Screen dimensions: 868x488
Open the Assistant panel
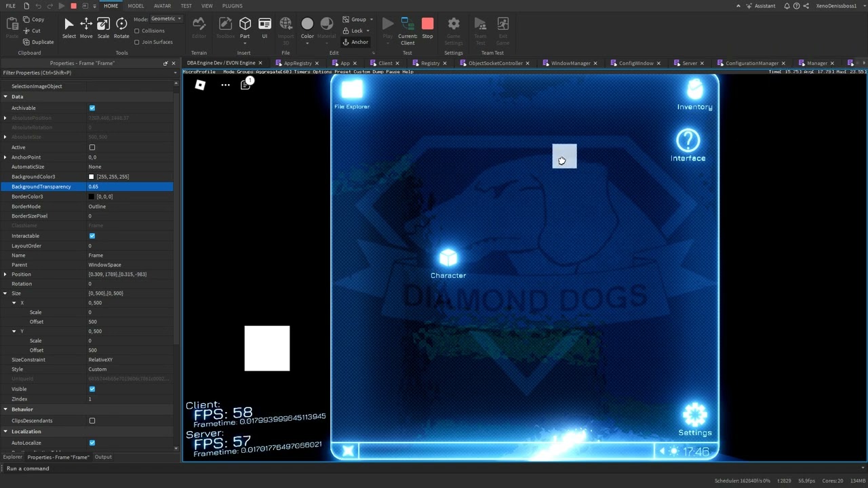(x=759, y=6)
